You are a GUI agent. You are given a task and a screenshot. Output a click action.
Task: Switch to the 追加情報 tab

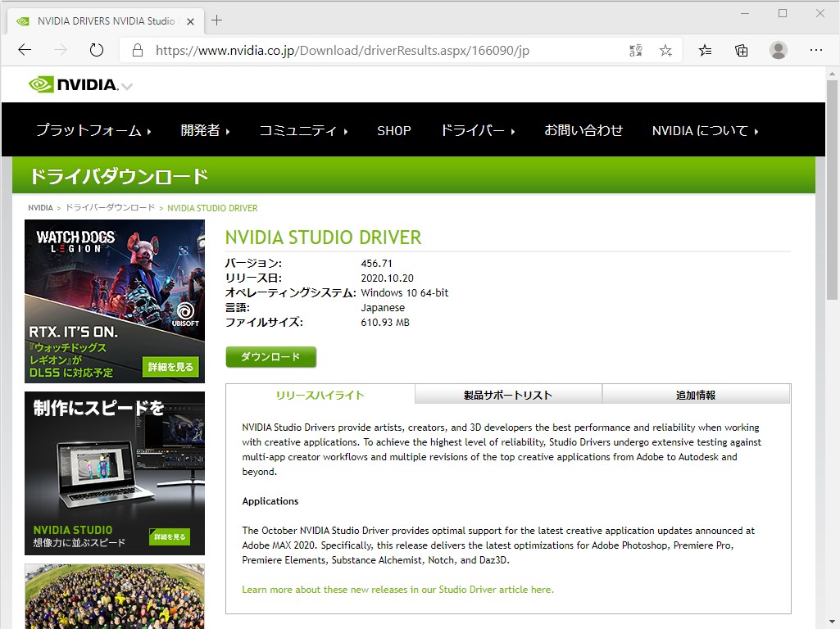pos(695,394)
